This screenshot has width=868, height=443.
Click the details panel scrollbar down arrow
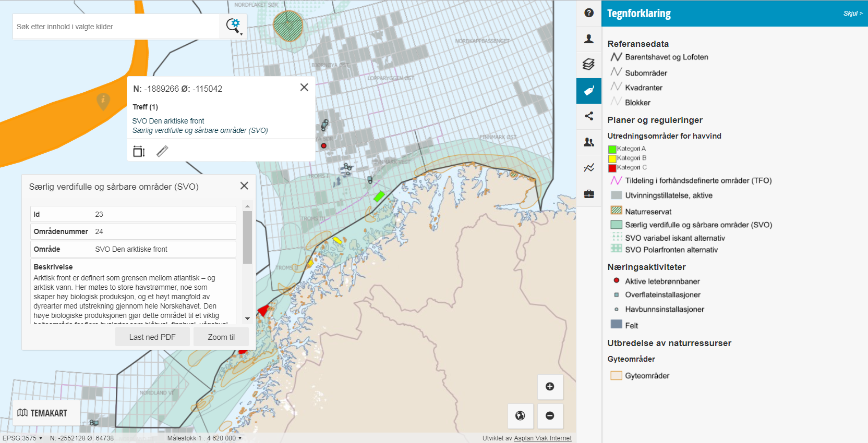(x=247, y=318)
